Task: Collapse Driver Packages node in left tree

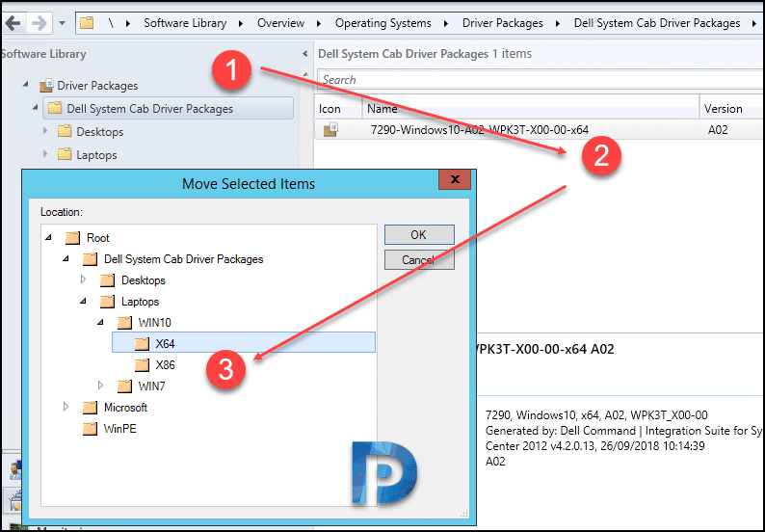Action: (26, 85)
